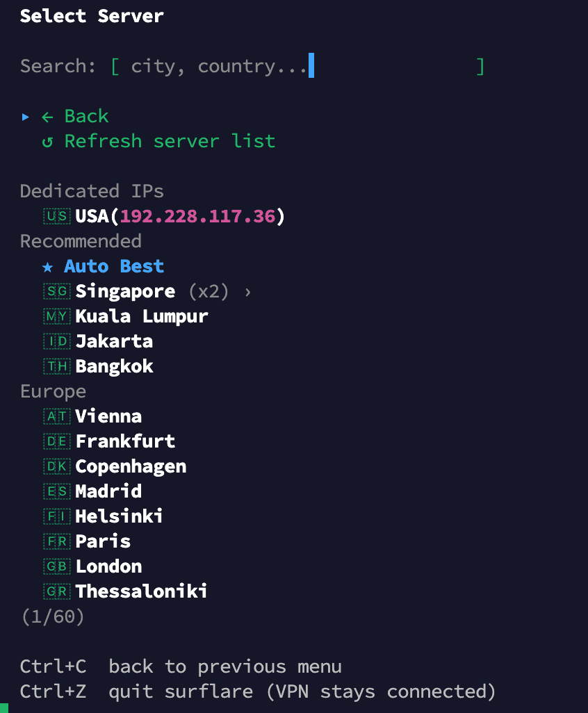Click the star icon beside Auto Best
The image size is (588, 713).
coord(47,267)
